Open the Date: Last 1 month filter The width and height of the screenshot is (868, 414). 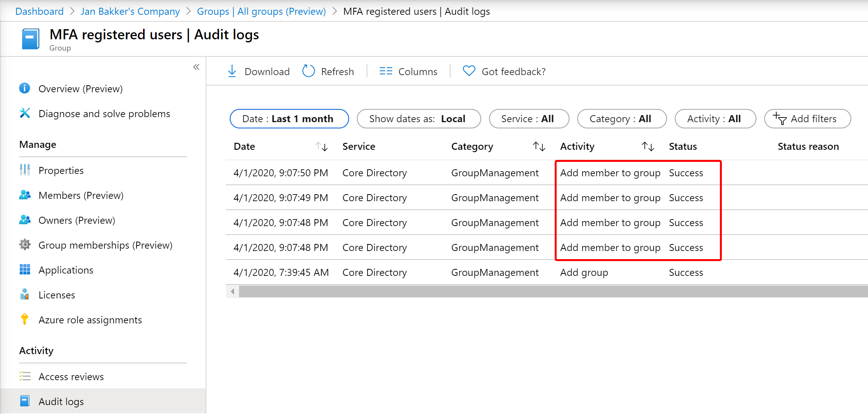coord(289,119)
